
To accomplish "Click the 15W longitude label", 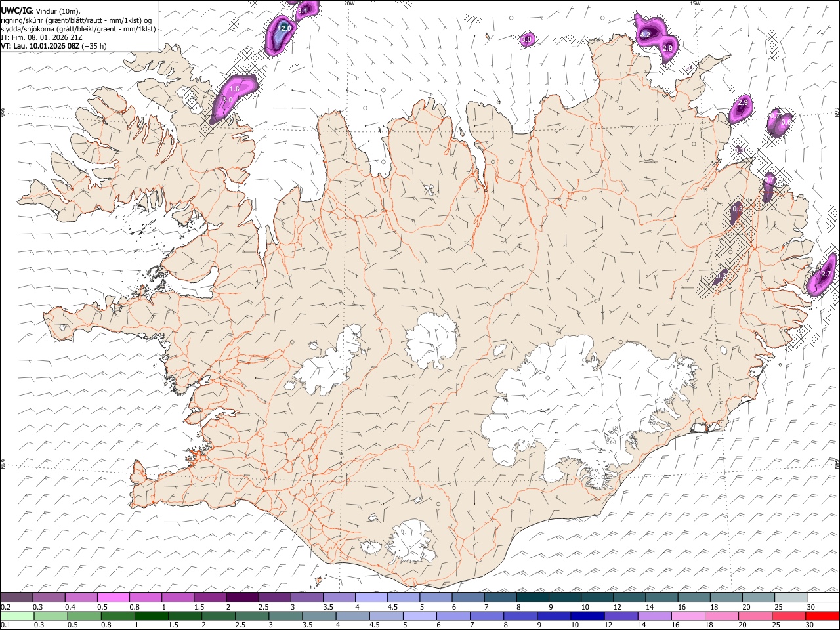I will pos(695,3).
